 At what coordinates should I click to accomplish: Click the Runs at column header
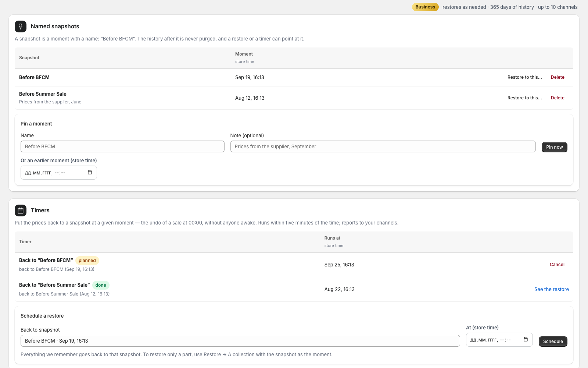[x=332, y=238]
